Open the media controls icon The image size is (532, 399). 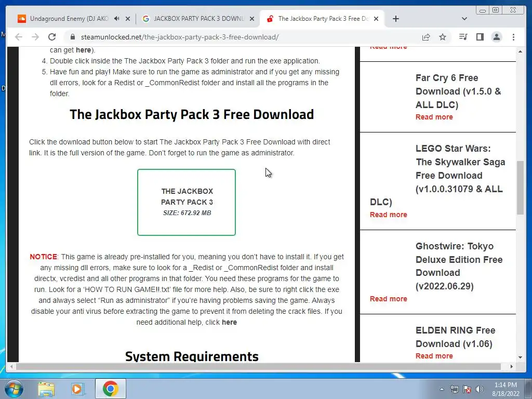coord(463,37)
